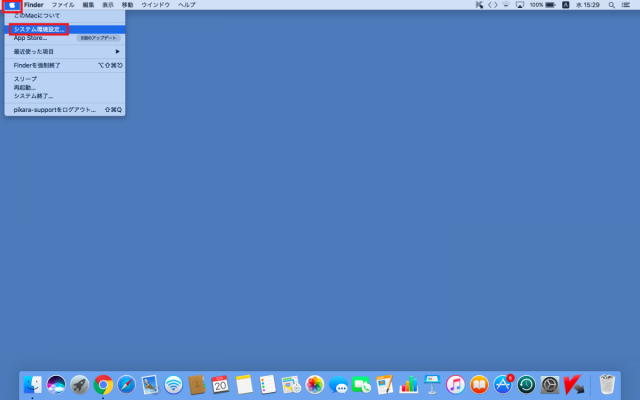The height and width of the screenshot is (400, 640).
Task: Launch the Photos app from Dock
Action: point(315,384)
